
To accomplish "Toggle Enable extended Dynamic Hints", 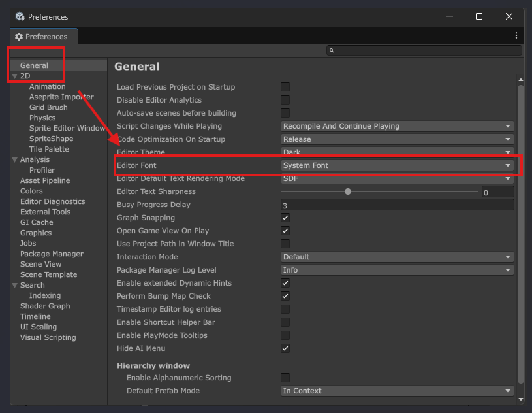I will [x=285, y=283].
